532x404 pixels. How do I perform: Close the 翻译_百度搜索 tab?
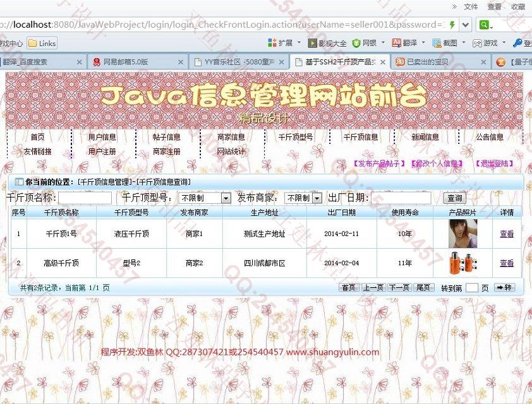tap(80, 62)
